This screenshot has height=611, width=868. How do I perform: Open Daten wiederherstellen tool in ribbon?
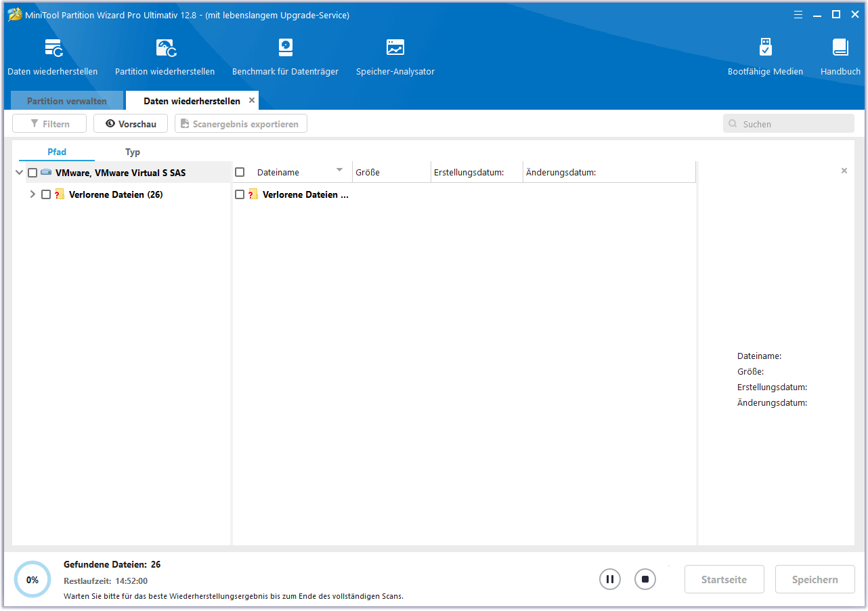point(53,58)
